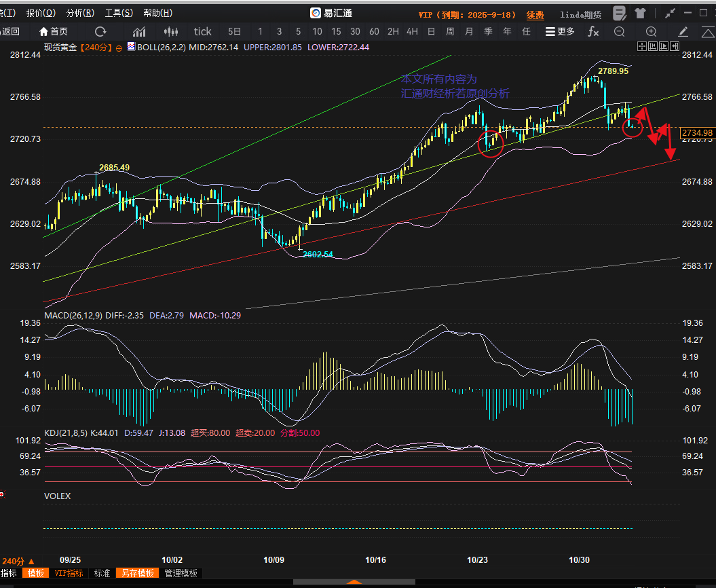Switch to the line trend chart icon
716x588 pixels.
[x=140, y=31]
